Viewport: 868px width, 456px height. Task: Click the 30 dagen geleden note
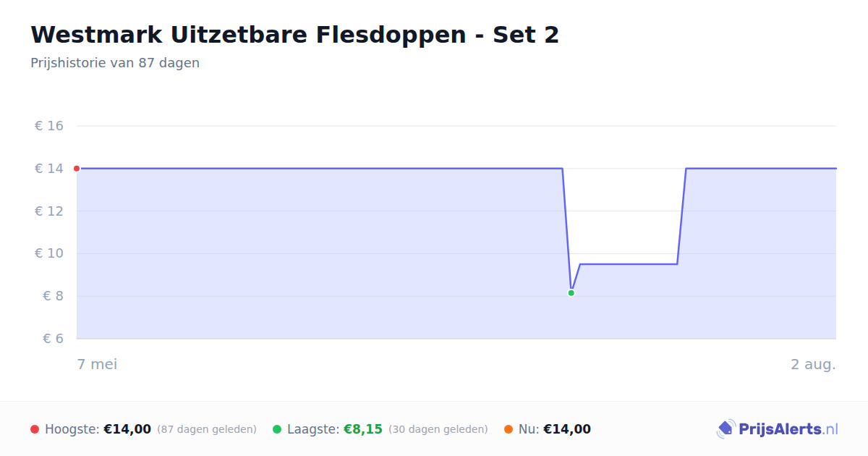click(438, 429)
